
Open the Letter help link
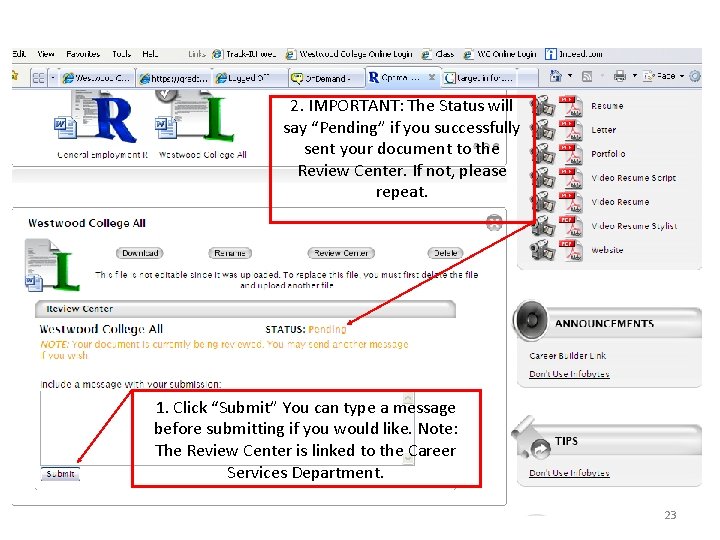pyautogui.click(x=603, y=130)
